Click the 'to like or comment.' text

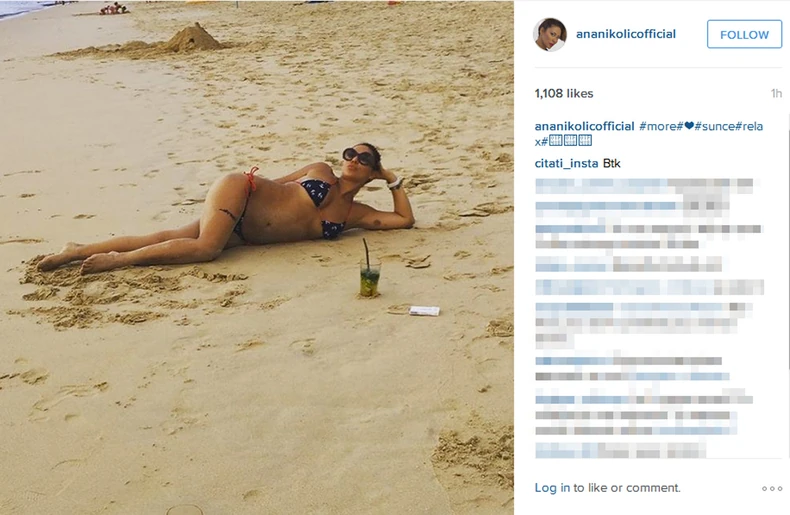627,488
